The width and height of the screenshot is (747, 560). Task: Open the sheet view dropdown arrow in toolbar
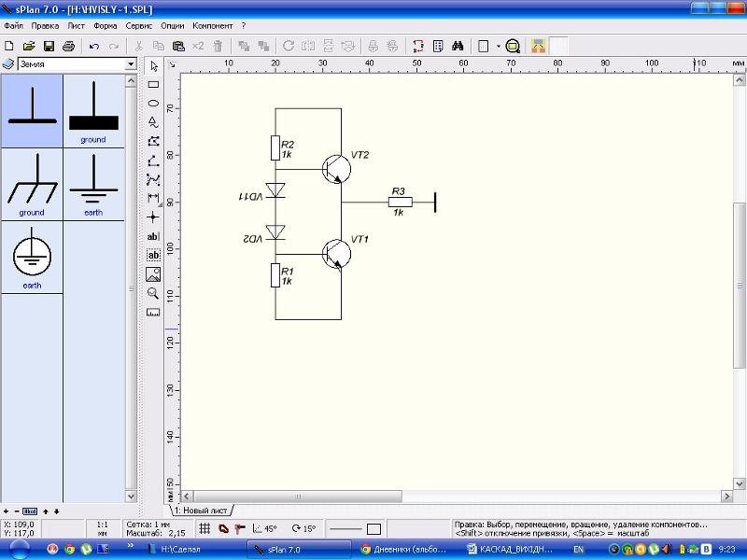coord(499,46)
